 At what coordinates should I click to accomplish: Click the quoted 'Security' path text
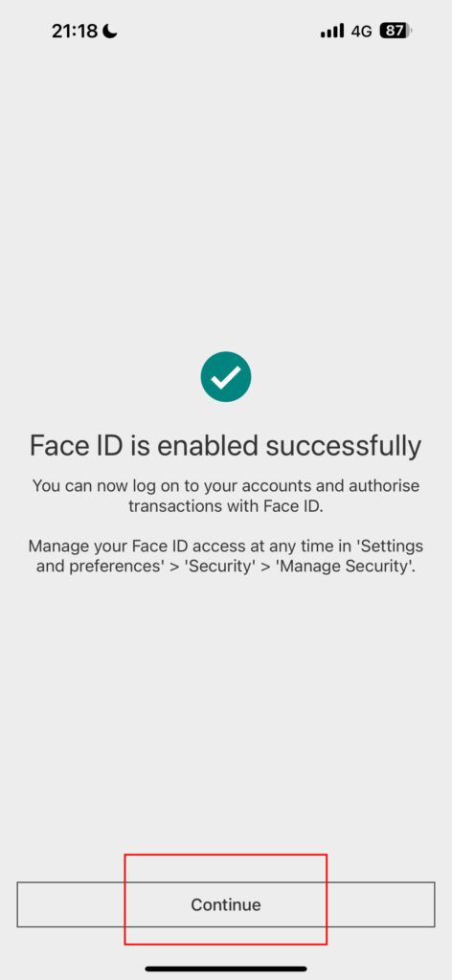click(216, 568)
